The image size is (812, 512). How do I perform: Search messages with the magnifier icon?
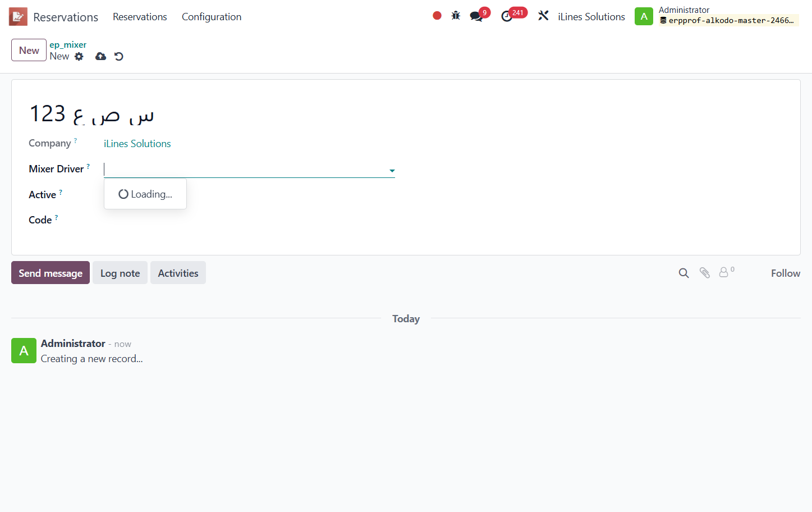[x=683, y=273]
